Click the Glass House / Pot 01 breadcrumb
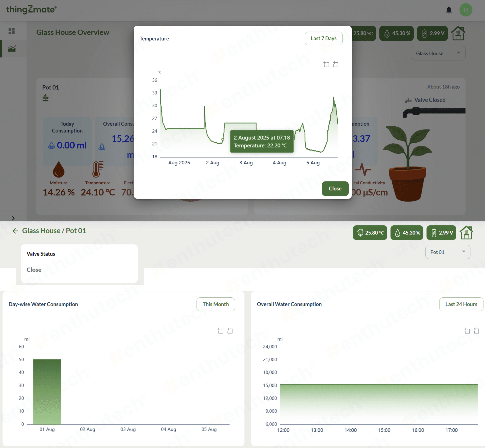 (54, 231)
